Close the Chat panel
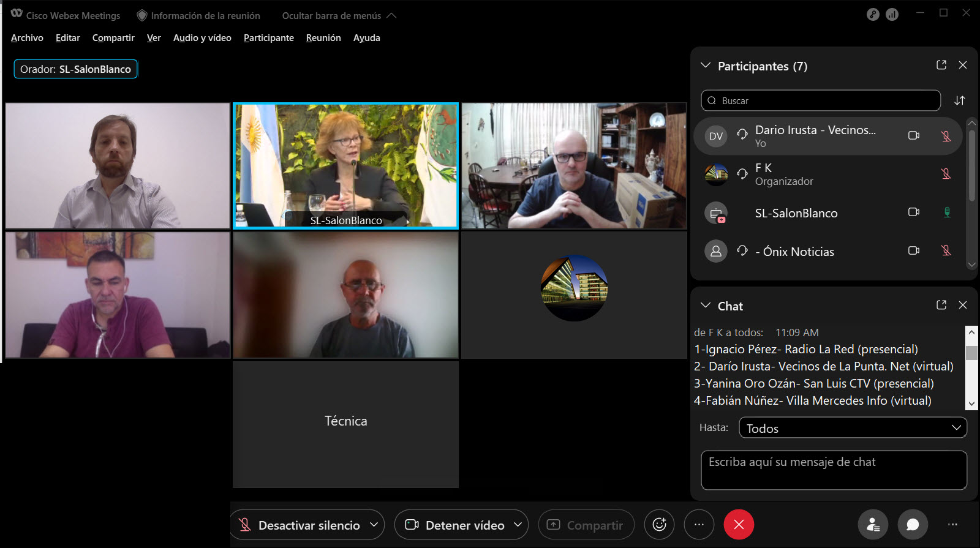The height and width of the screenshot is (548, 980). click(963, 305)
